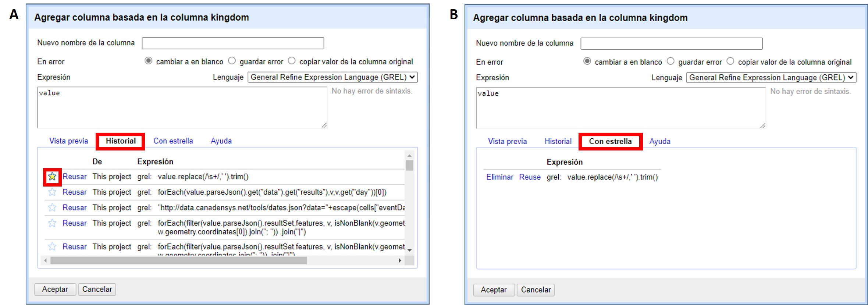Click Reusar for first resultSet.features expression
Image resolution: width=868 pixels, height=305 pixels.
coord(75,223)
